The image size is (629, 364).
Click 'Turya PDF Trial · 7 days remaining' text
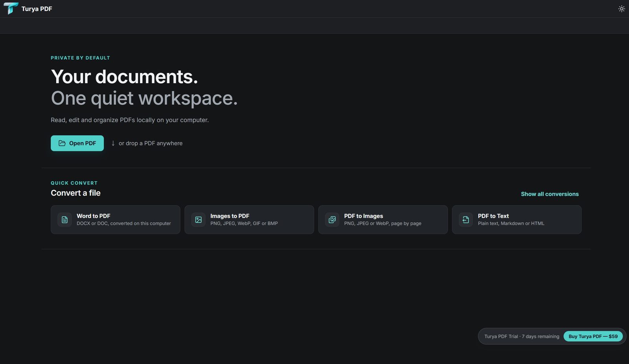click(x=522, y=337)
